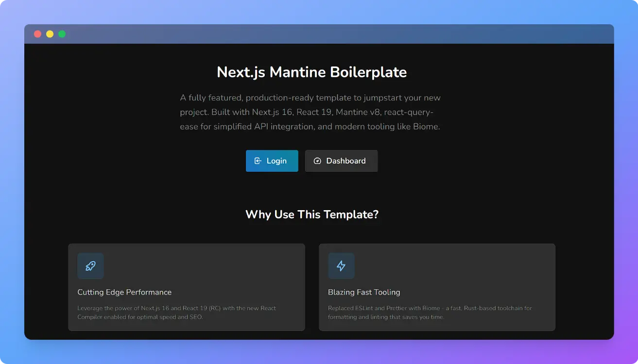Click the "Blazing Fast Tooling" card title

[x=364, y=292]
